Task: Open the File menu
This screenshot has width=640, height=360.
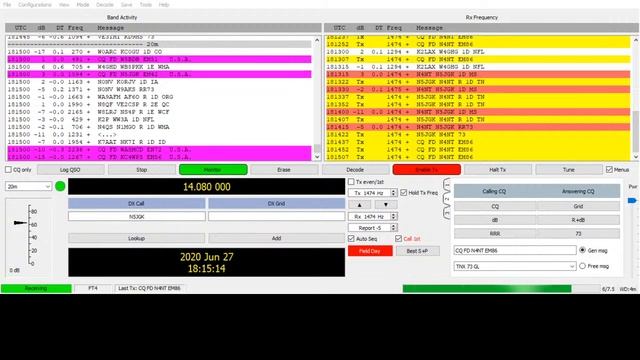Action: click(7, 4)
